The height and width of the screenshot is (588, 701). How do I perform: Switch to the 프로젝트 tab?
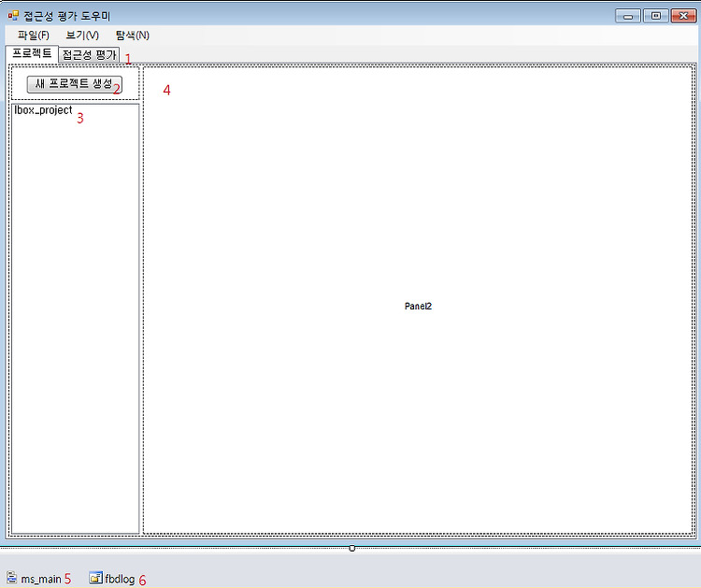tap(32, 53)
